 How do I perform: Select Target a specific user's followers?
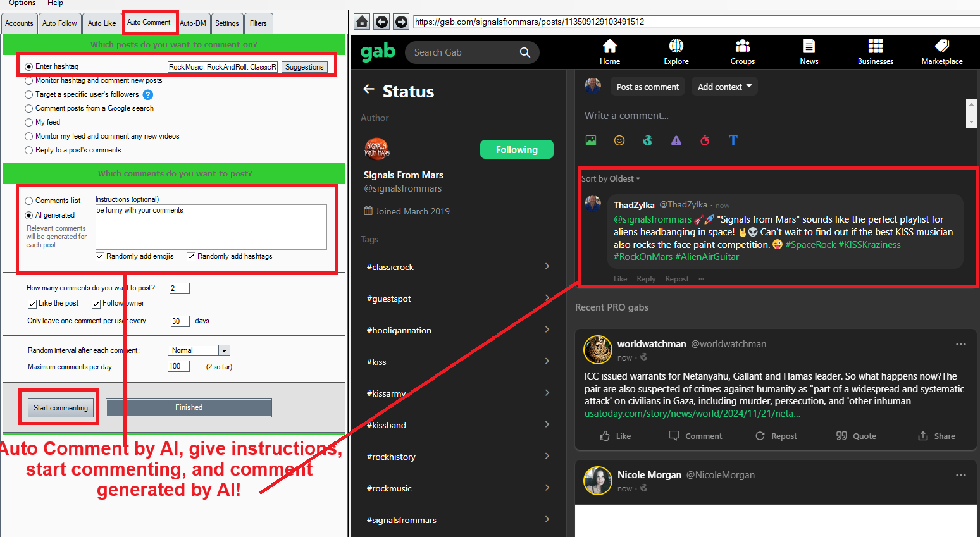click(x=28, y=94)
